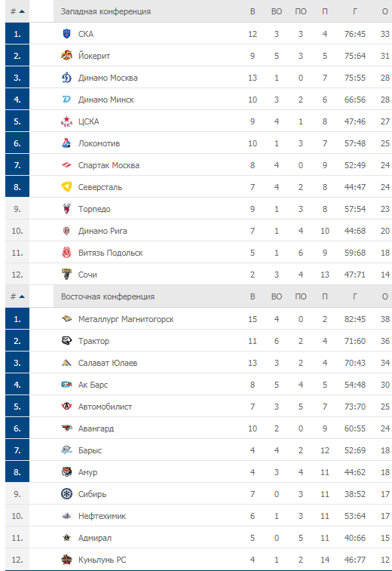
Task: Open the Спартак Москва team page
Action: [x=109, y=165]
